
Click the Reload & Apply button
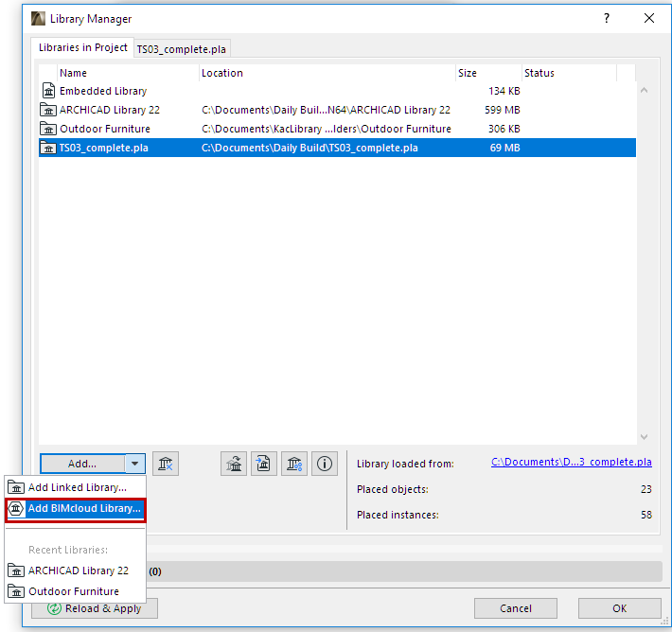click(x=95, y=608)
